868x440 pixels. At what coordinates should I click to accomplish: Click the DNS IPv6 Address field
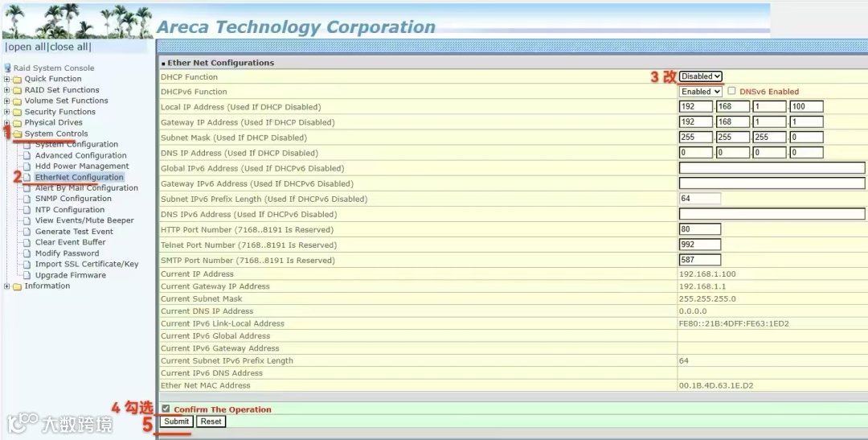[x=772, y=214]
